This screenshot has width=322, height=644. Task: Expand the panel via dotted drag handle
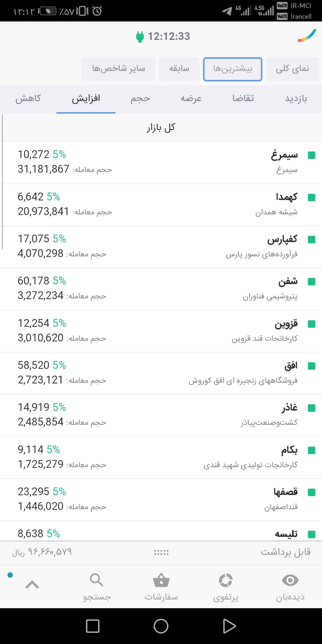click(x=161, y=552)
